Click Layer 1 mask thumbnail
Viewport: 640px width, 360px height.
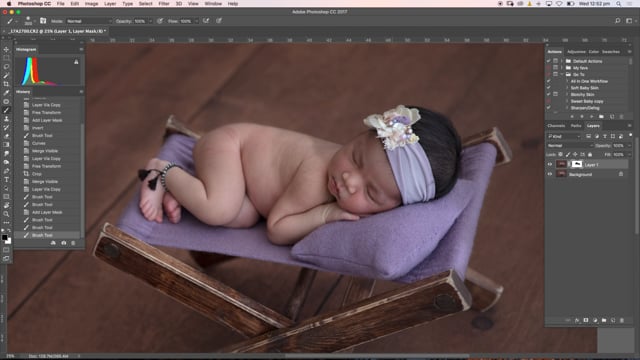coord(577,164)
